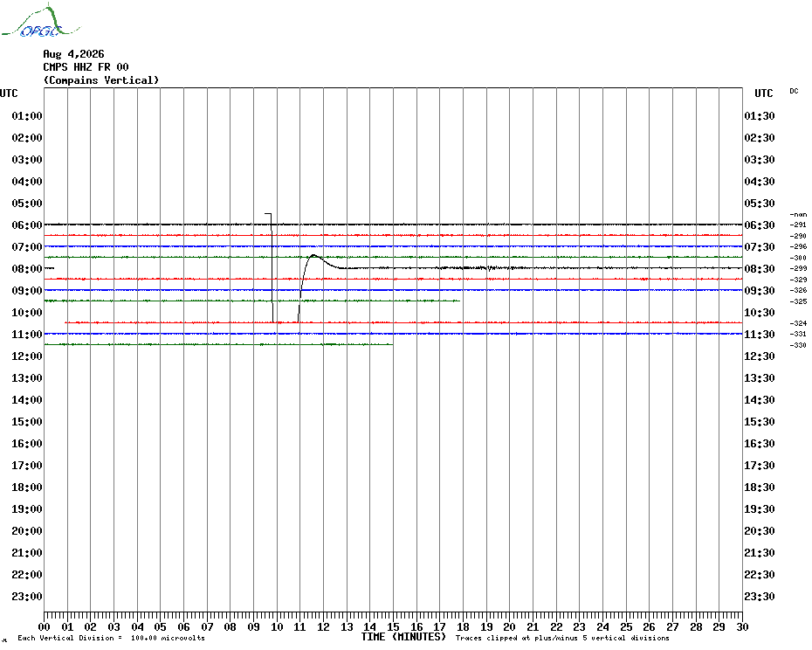Click the '05:30' right-side time label
The width and height of the screenshot is (812, 650).
tap(760, 204)
